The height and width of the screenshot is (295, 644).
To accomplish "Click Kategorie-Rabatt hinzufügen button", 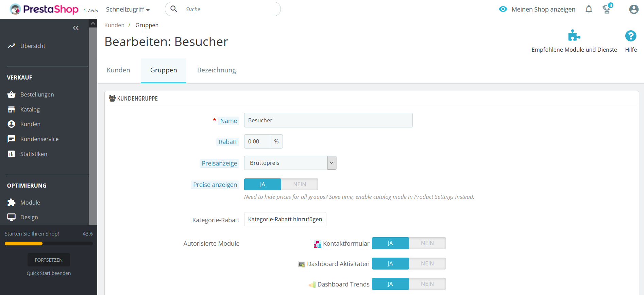I will (x=285, y=219).
